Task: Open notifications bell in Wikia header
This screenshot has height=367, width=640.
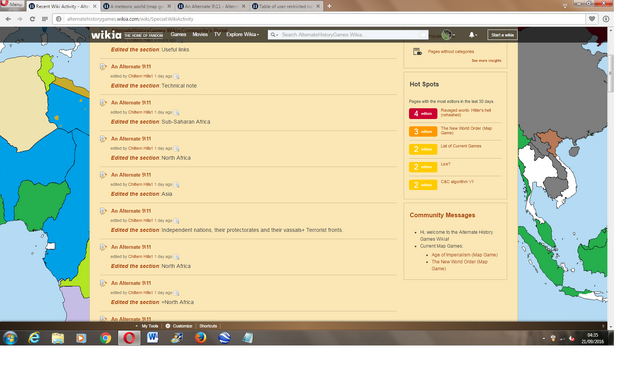Action: coord(473,35)
